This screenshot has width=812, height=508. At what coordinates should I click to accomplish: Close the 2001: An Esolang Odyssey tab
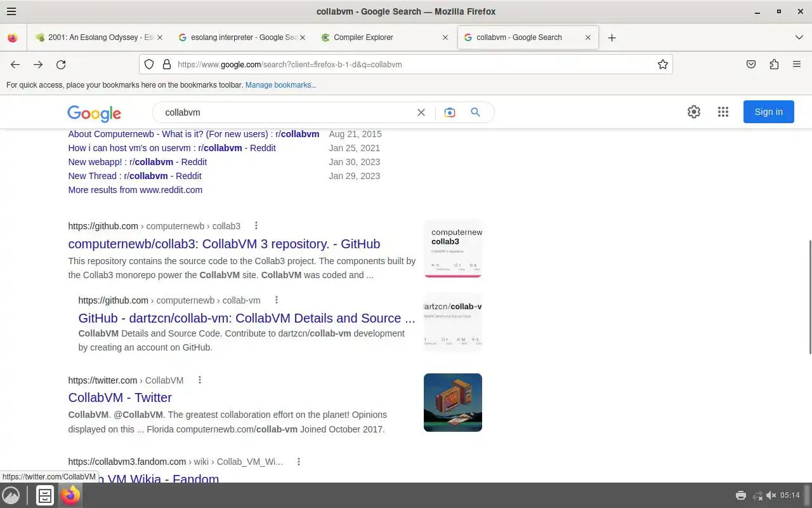tap(159, 37)
